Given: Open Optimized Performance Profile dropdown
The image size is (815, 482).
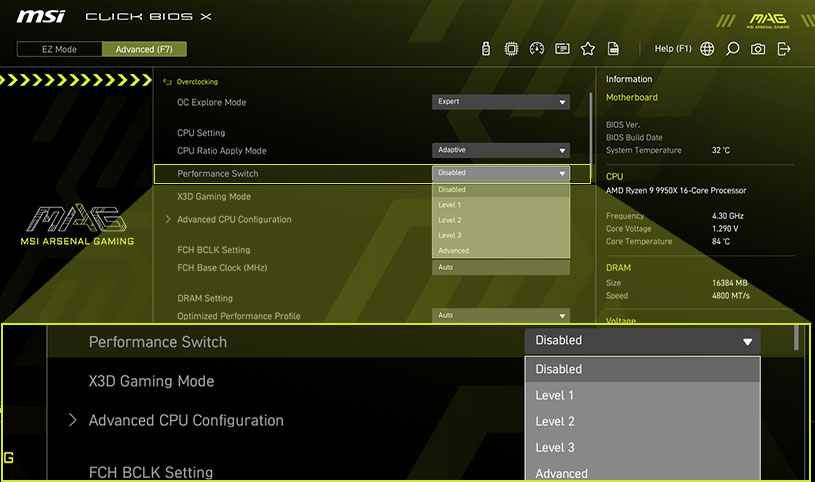Looking at the screenshot, I should point(501,315).
